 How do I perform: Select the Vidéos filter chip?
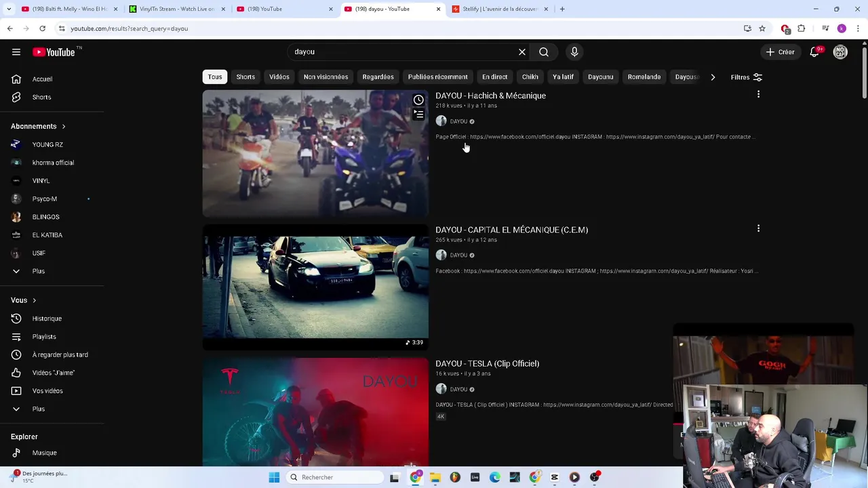(x=279, y=77)
